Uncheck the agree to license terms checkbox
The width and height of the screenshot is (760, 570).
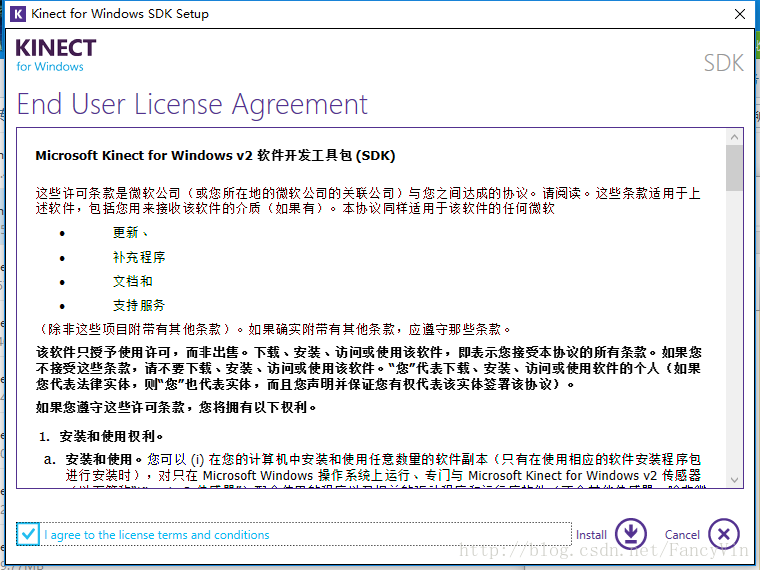(28, 534)
